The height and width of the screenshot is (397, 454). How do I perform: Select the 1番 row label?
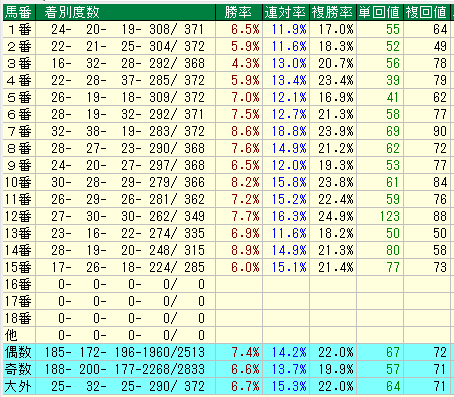coord(19,30)
